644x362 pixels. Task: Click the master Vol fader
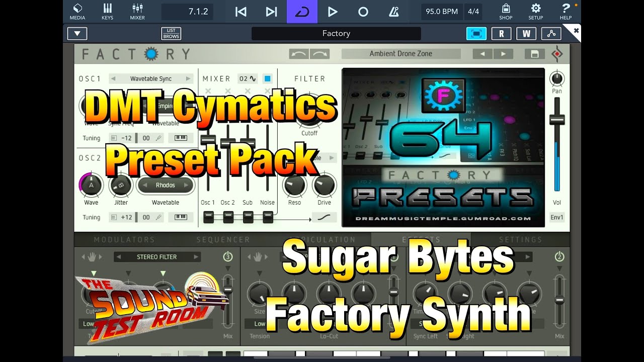coord(557,120)
